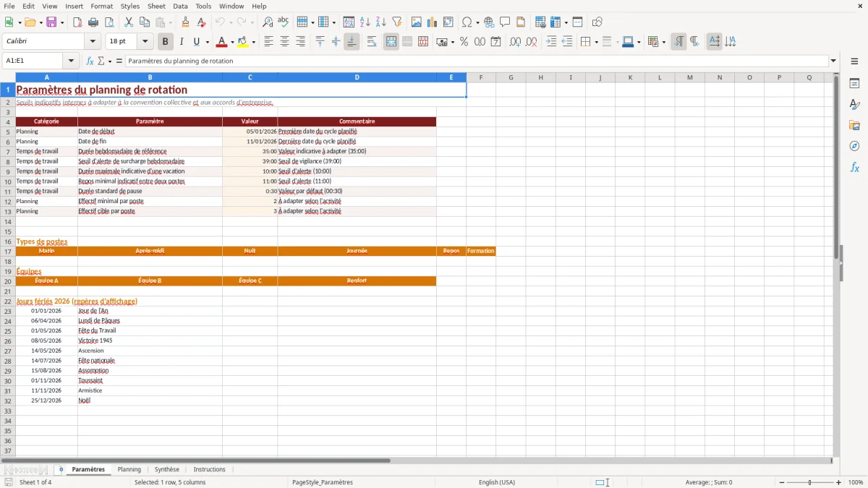Viewport: 868px width, 488px height.
Task: Open the Open-file dropdown arrow
Action: [40, 22]
